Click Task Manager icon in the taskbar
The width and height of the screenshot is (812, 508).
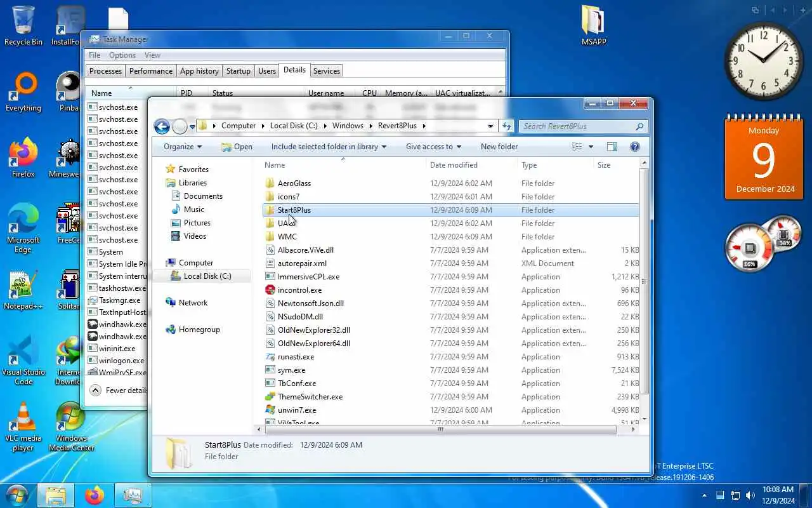[133, 495]
